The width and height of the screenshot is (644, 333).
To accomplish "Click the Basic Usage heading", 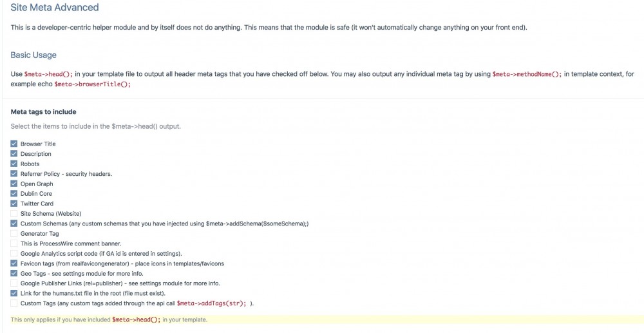I will pos(33,55).
